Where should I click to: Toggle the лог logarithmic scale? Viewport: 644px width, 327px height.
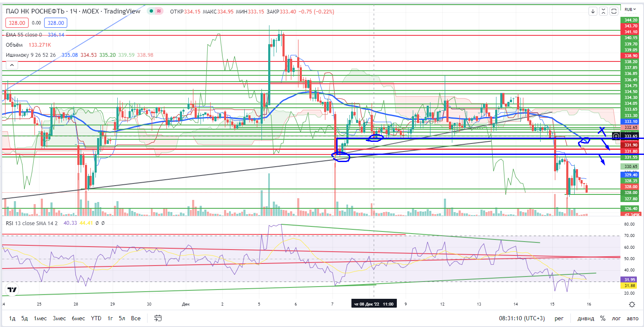pyautogui.click(x=616, y=318)
